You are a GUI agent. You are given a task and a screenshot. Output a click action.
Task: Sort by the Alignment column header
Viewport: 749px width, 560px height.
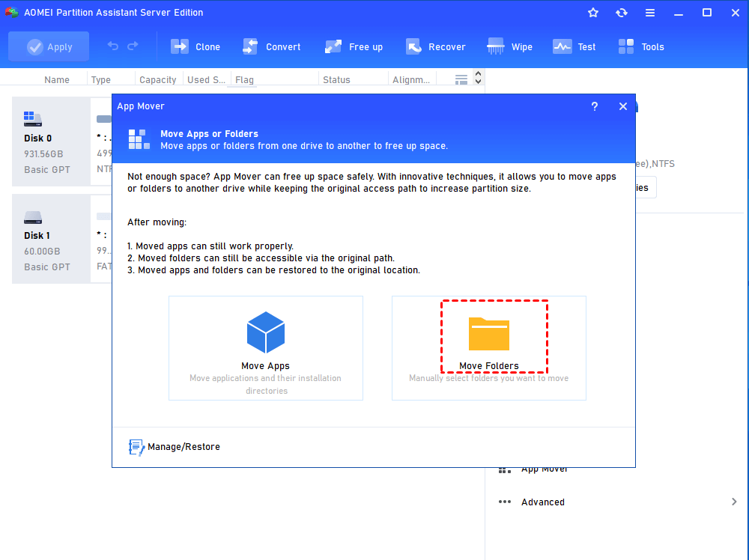410,79
